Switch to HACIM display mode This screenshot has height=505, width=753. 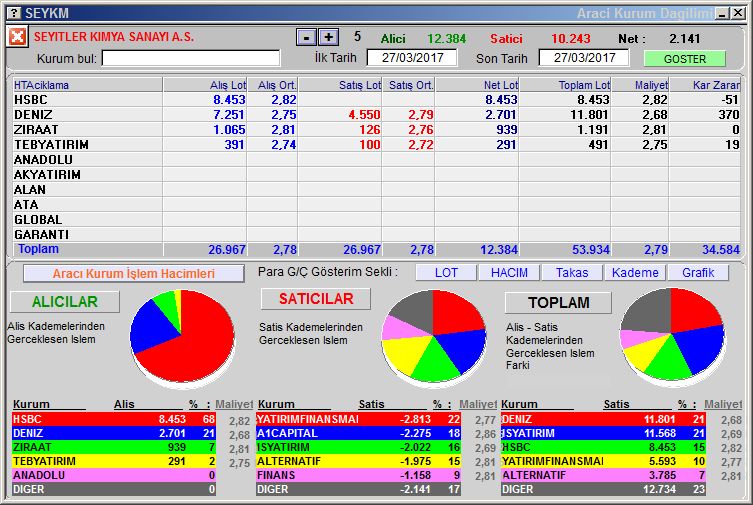(x=509, y=273)
